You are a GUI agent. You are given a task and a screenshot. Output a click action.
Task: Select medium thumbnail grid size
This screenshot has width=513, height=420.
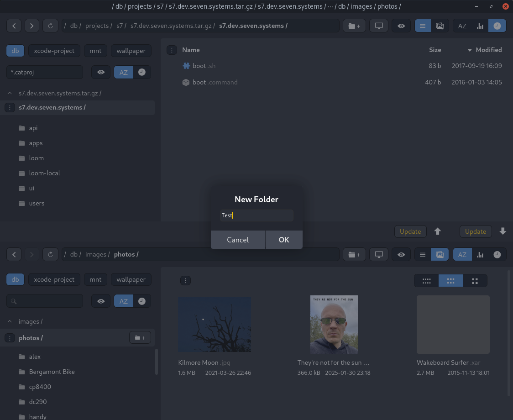click(450, 281)
